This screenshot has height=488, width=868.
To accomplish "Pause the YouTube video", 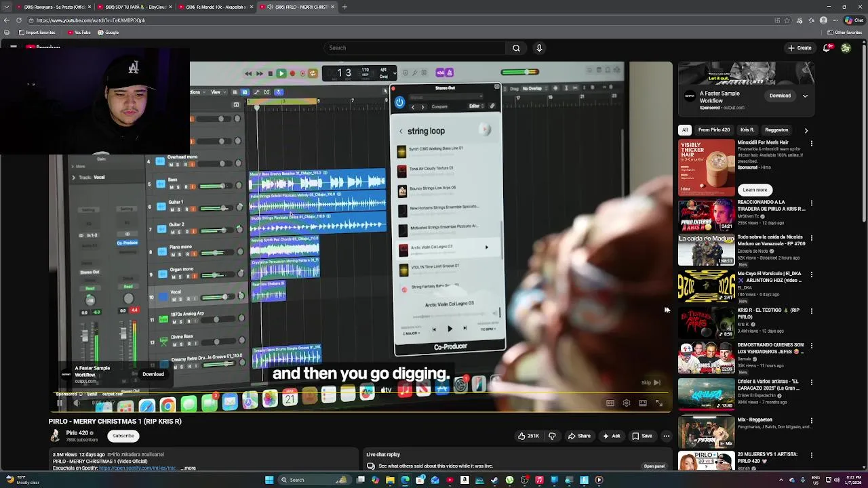I will click(60, 403).
